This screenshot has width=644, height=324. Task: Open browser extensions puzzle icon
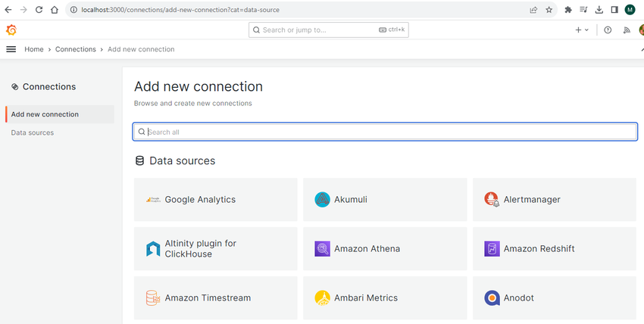click(x=568, y=10)
